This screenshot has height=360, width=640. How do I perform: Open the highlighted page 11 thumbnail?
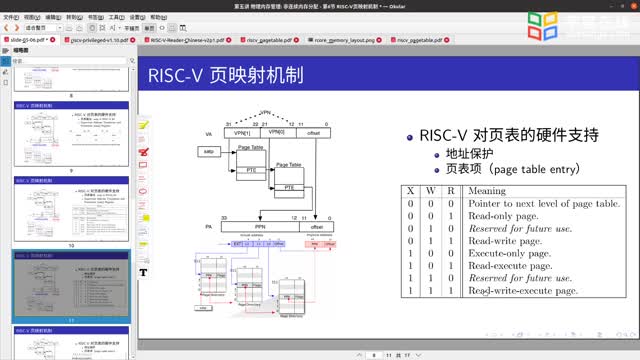click(71, 284)
